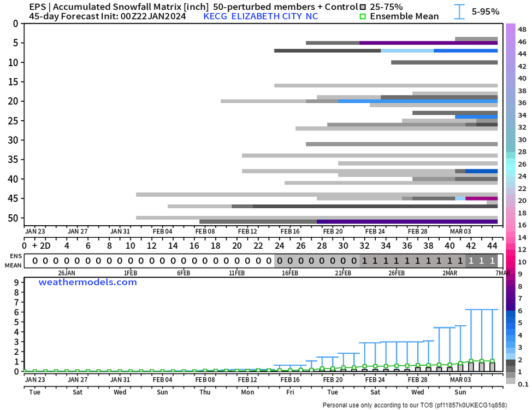Click forecast day 44 on the day axis
This screenshot has height=410, width=532.
coord(492,246)
